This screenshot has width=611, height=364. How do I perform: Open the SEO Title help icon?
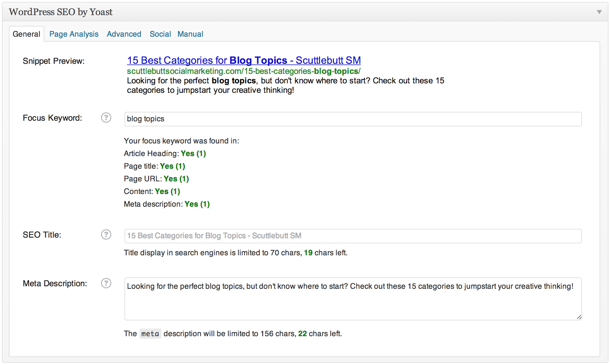coord(106,235)
